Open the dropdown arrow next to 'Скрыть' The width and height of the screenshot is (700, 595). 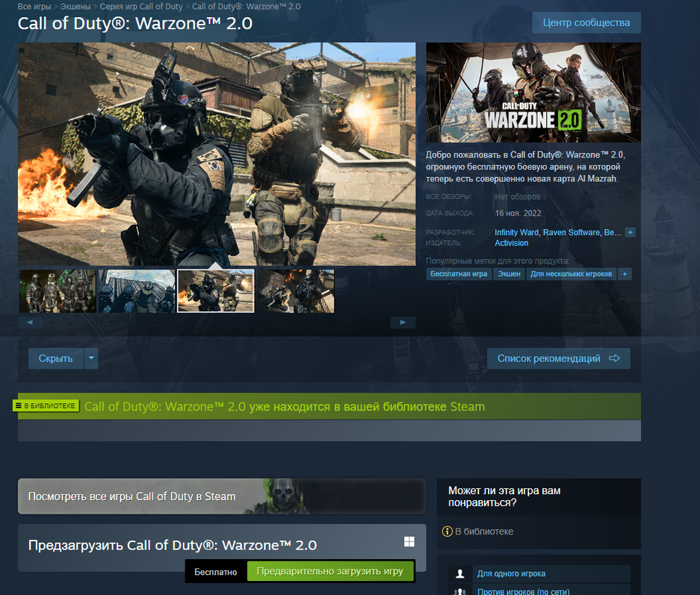pos(91,358)
